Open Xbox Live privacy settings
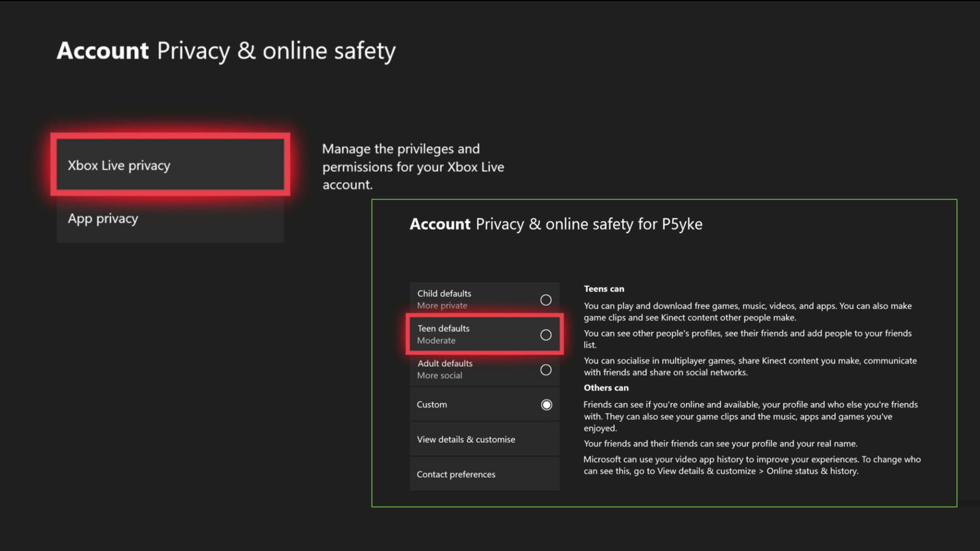The image size is (980, 551). [x=170, y=165]
